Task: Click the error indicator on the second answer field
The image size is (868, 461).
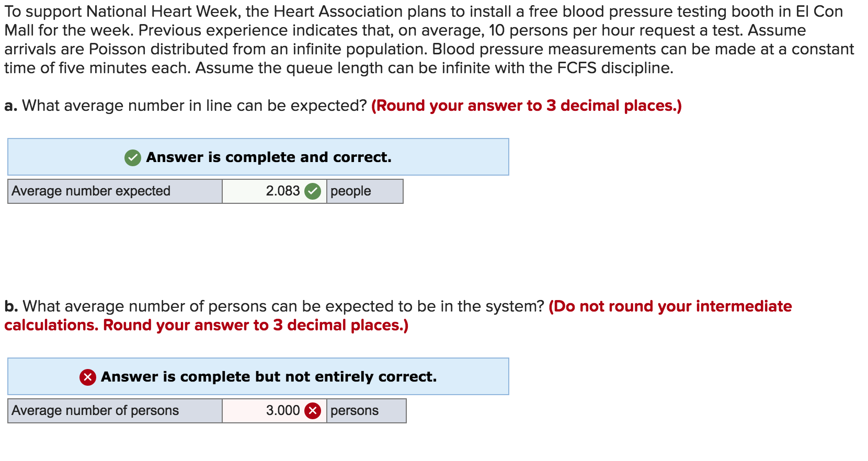Action: pos(312,411)
